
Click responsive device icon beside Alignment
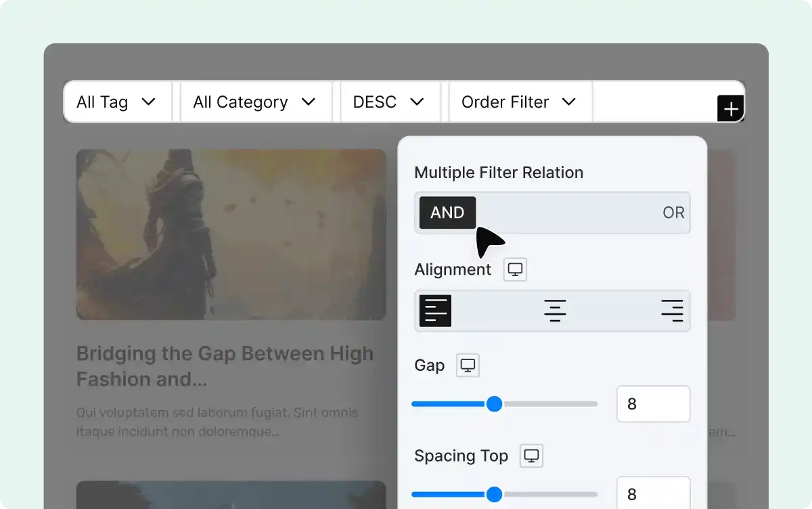[515, 269]
